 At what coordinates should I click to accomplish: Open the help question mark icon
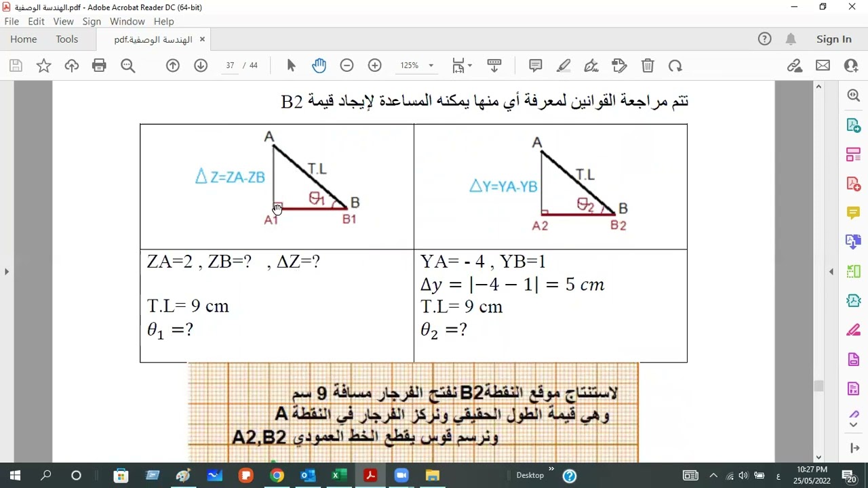pos(765,39)
